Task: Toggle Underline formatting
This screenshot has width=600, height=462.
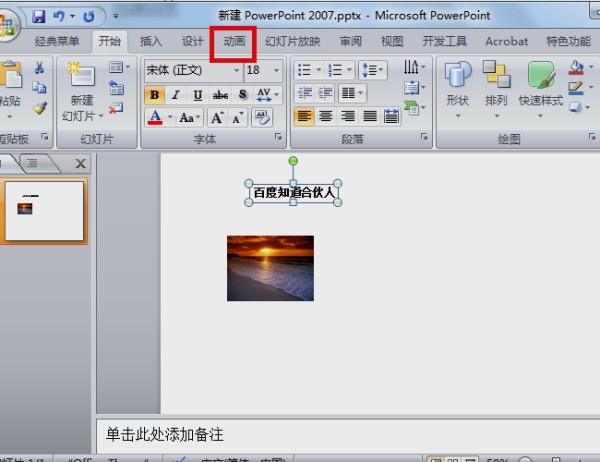Action: pyautogui.click(x=197, y=95)
